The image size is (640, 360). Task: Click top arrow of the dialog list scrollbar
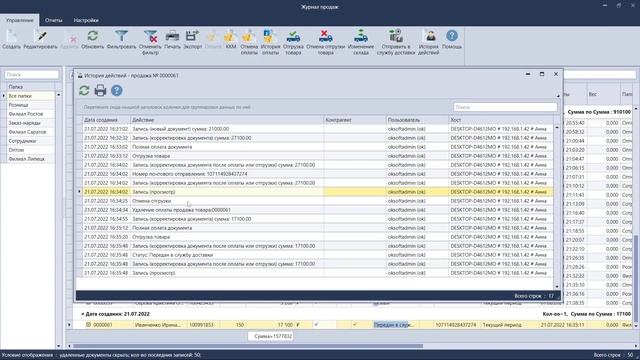click(x=557, y=128)
